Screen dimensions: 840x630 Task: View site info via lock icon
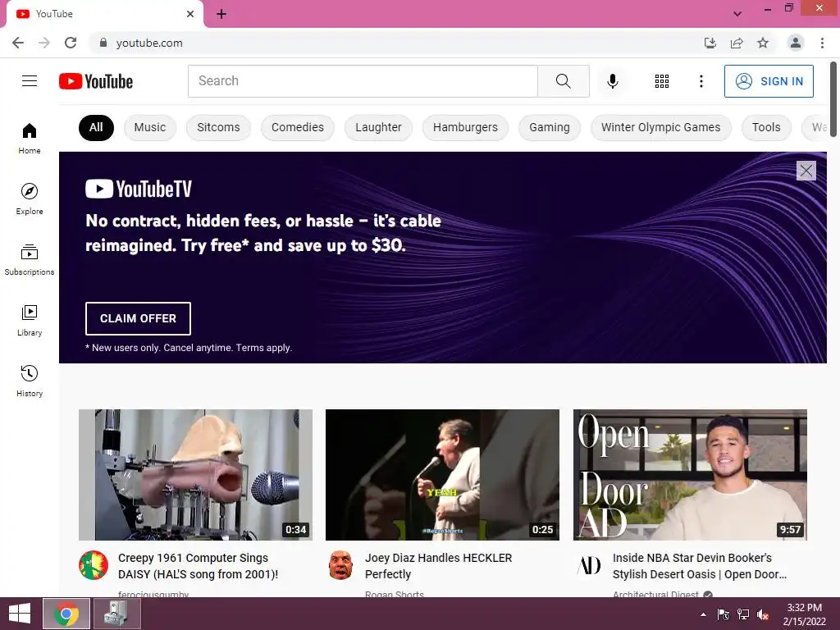103,43
